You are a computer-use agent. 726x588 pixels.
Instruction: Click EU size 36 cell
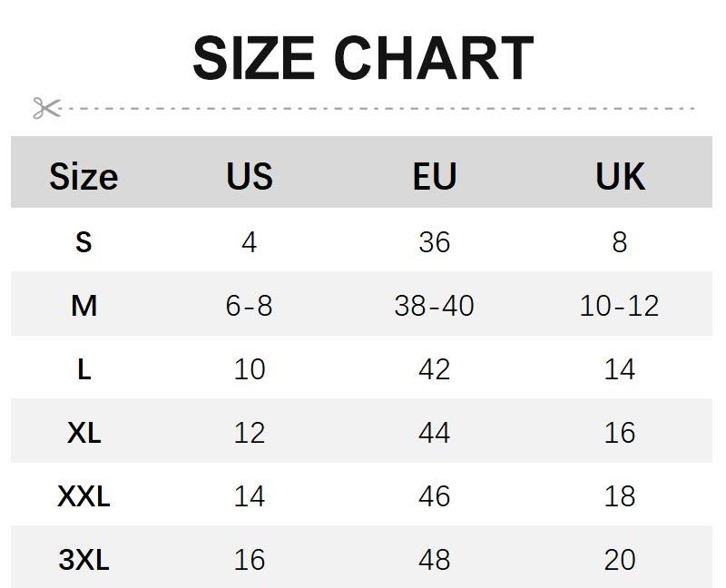pyautogui.click(x=434, y=242)
